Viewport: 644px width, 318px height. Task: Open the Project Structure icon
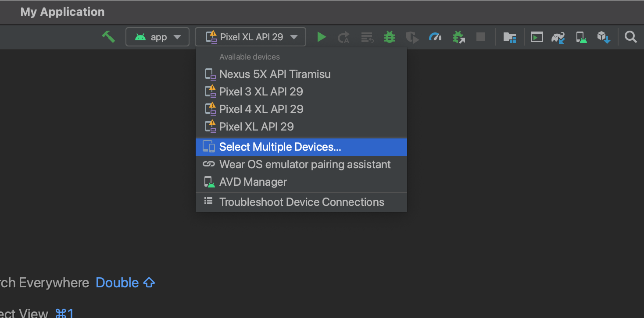pyautogui.click(x=509, y=37)
